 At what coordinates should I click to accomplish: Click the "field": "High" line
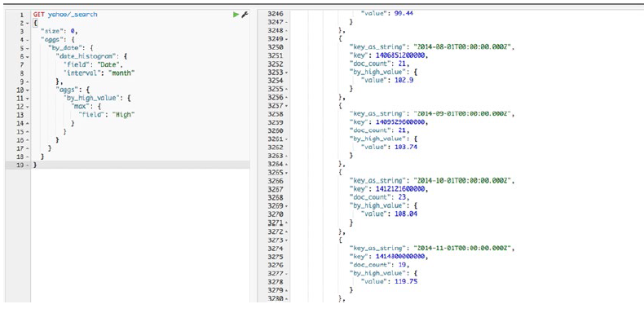[x=107, y=115]
